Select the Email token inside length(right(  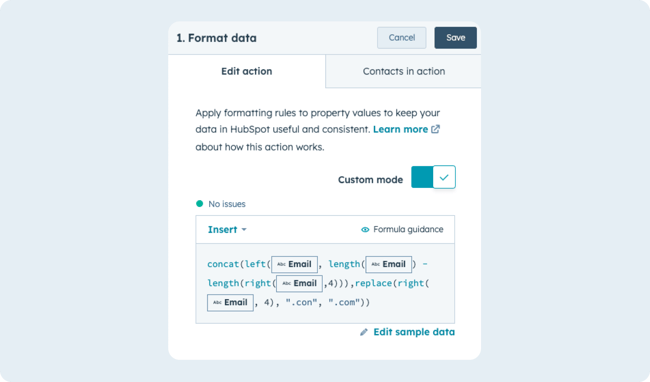(x=299, y=283)
